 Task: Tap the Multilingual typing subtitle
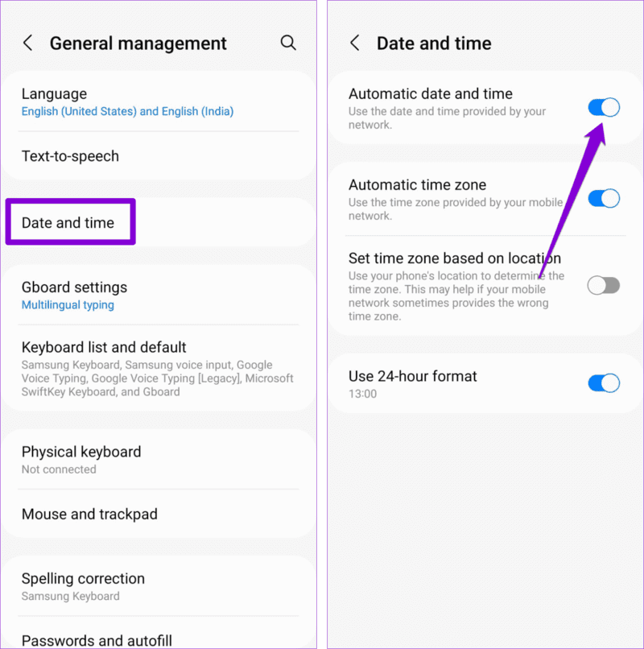[x=68, y=305]
